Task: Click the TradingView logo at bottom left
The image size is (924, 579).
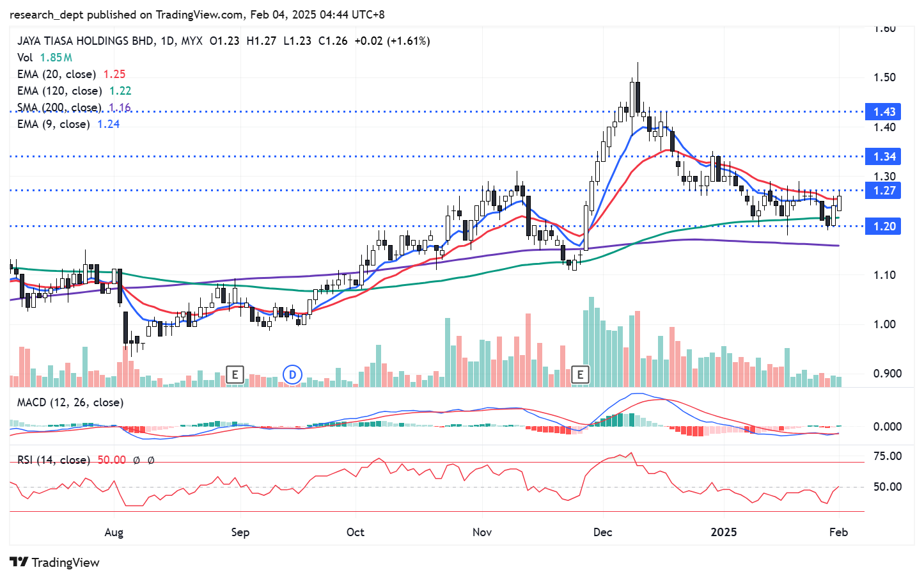Action: (x=55, y=562)
